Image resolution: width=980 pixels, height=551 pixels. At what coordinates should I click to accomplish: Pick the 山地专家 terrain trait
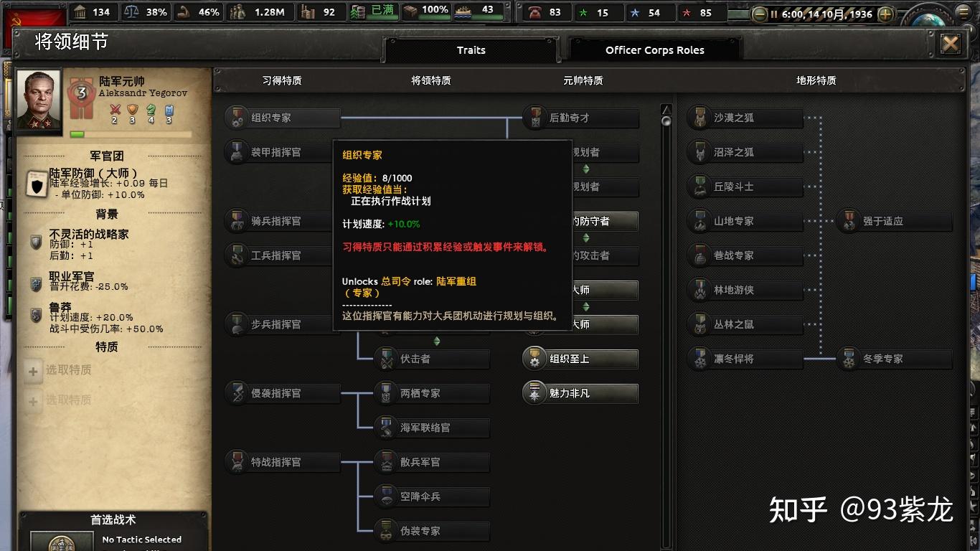tap(745, 221)
